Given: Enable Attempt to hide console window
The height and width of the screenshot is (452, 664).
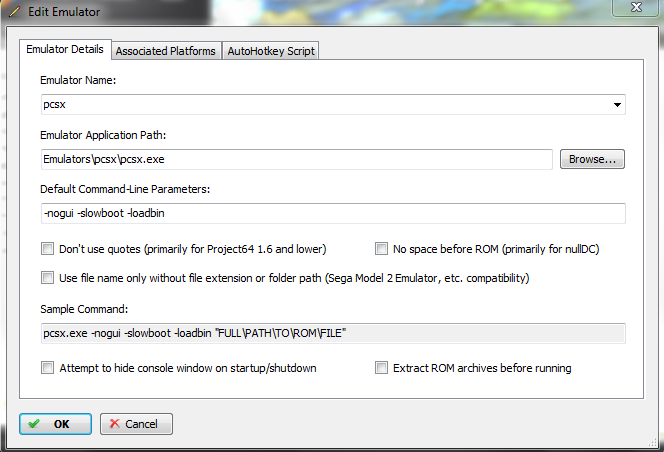Looking at the screenshot, I should click(47, 368).
